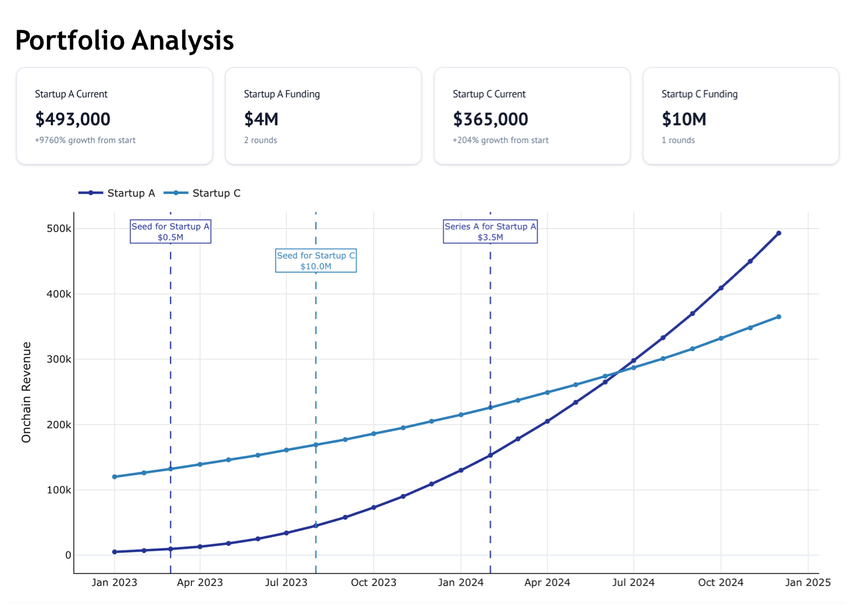Viewport: 856px width, 616px height.
Task: Select the Startup A Funding card
Action: 323,116
